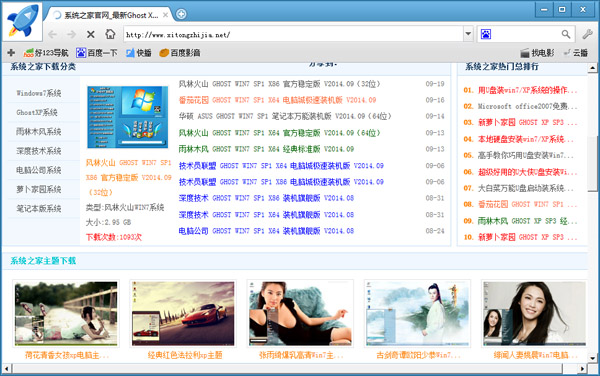Click the horizontal scrollbar left arrow
Viewport: 600px width, 376px height.
point(6,369)
